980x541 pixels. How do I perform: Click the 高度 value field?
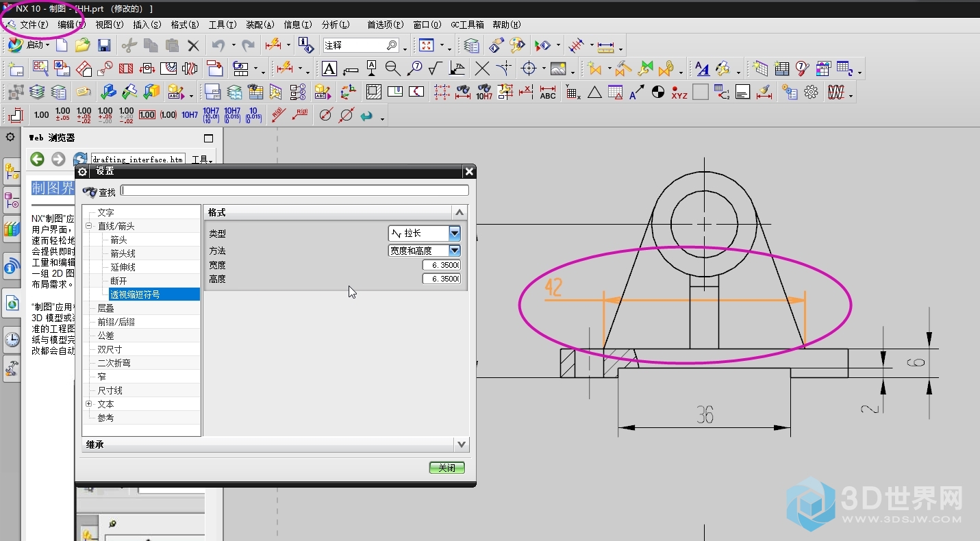pyautogui.click(x=442, y=279)
